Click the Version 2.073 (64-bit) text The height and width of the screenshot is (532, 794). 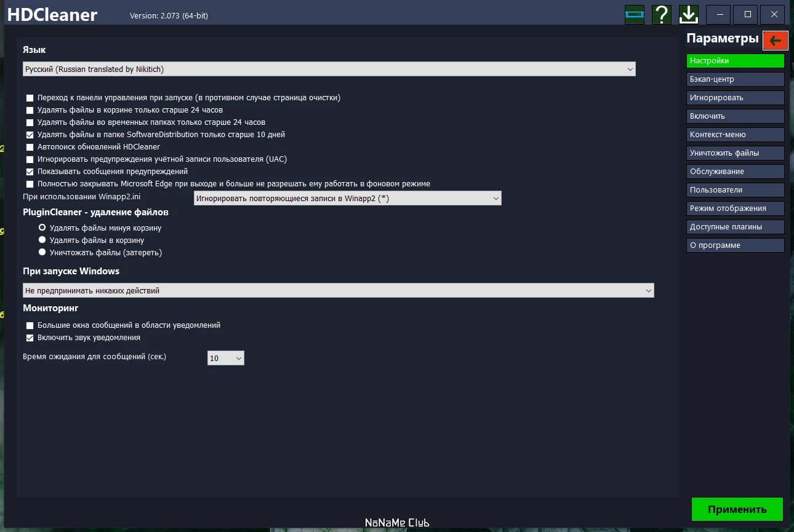169,16
